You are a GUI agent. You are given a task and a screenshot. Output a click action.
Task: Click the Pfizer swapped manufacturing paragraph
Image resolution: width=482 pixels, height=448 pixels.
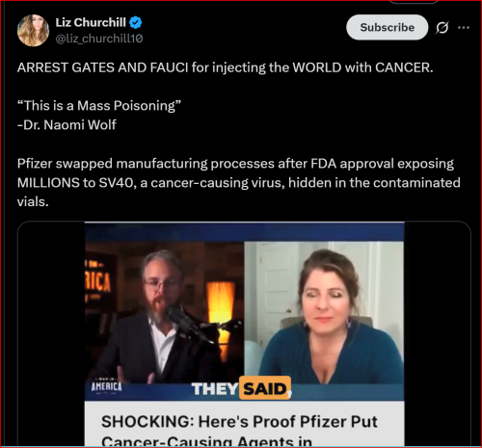pyautogui.click(x=238, y=182)
